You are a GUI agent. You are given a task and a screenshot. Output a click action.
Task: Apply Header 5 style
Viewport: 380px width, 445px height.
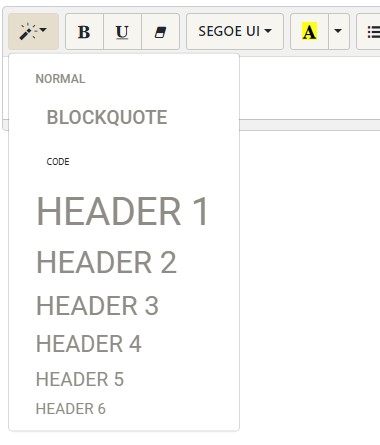(x=80, y=379)
